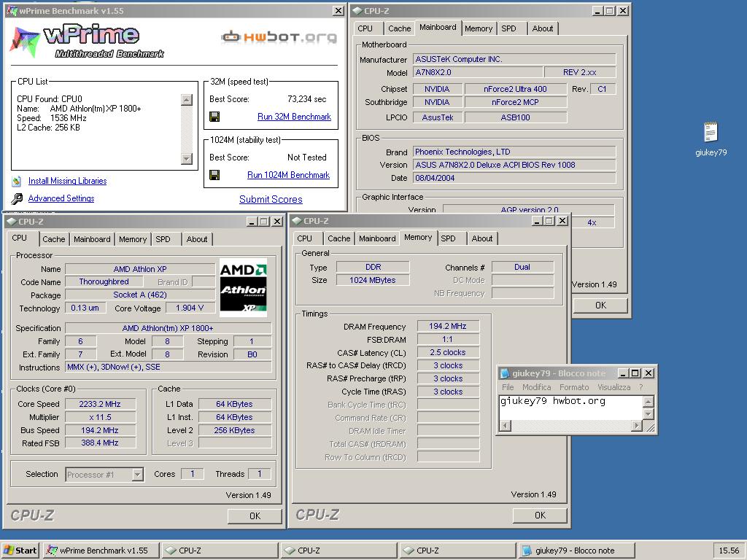Run 32M Benchmark in wPrime
This screenshot has width=747, height=560.
click(294, 117)
